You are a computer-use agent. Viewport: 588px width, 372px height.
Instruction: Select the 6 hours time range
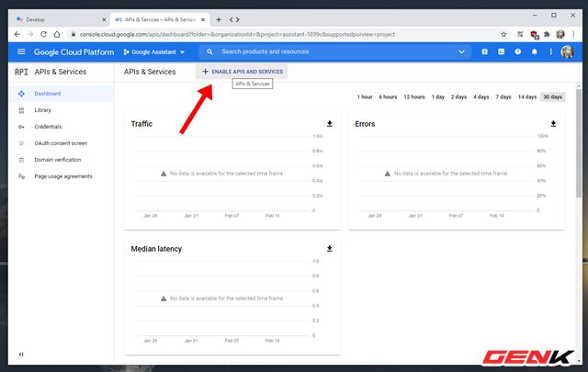388,97
